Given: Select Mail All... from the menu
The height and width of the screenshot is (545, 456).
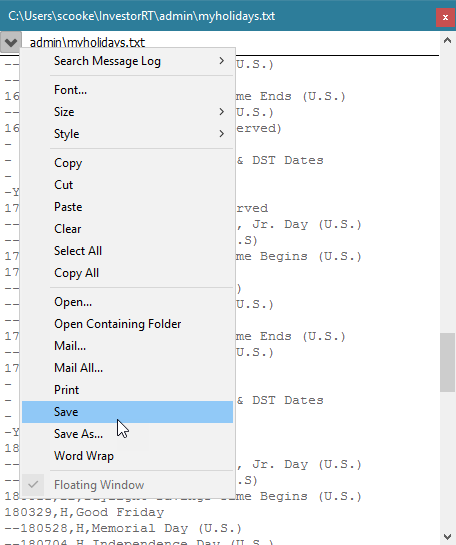Looking at the screenshot, I should coord(128,368).
